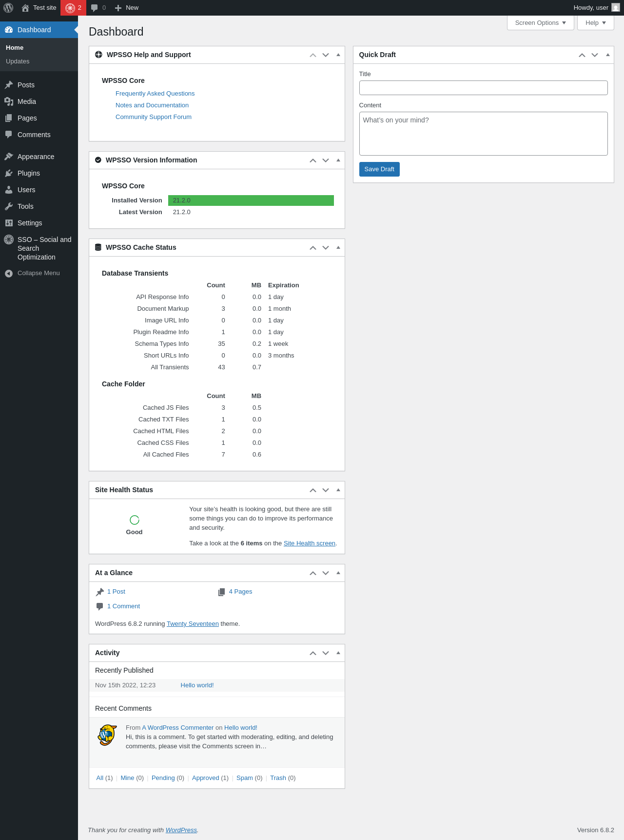
Task: Open WPSSO notifications showing 2 in admin bar
Action: click(73, 8)
